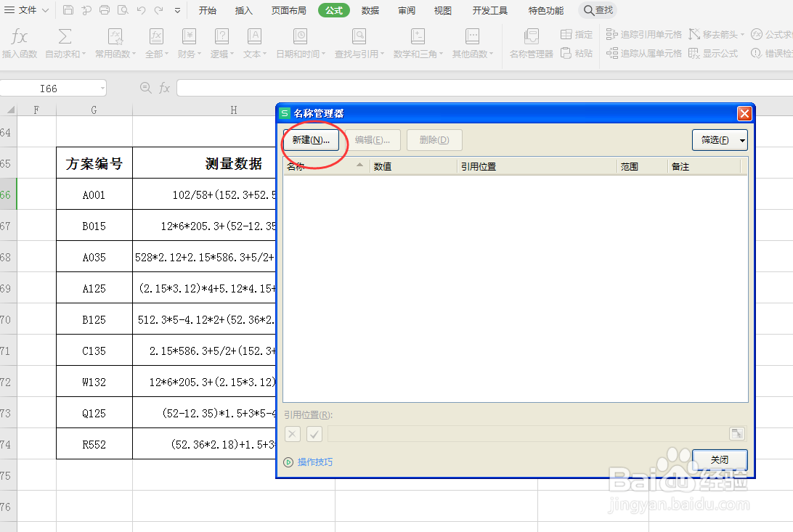The width and height of the screenshot is (793, 532).
Task: Switch to the 页面布局 tab
Action: [289, 10]
